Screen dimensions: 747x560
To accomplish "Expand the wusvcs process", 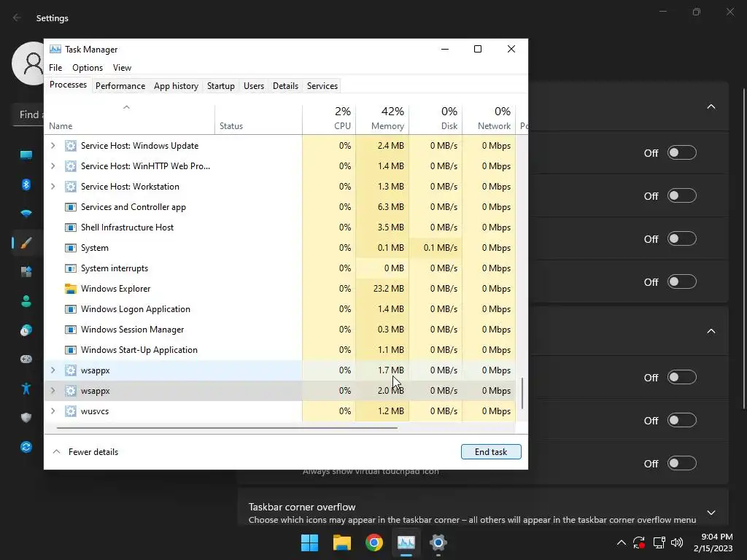I will pyautogui.click(x=53, y=411).
